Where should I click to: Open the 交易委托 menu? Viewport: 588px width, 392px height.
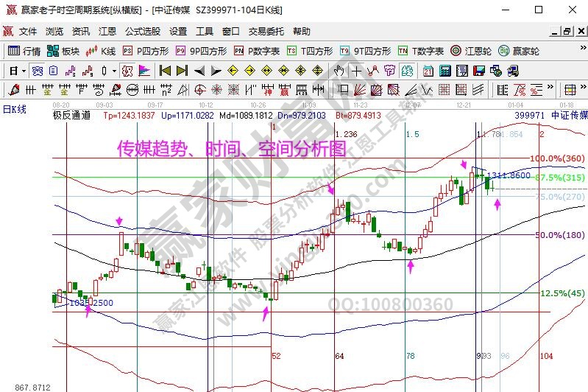pos(266,32)
